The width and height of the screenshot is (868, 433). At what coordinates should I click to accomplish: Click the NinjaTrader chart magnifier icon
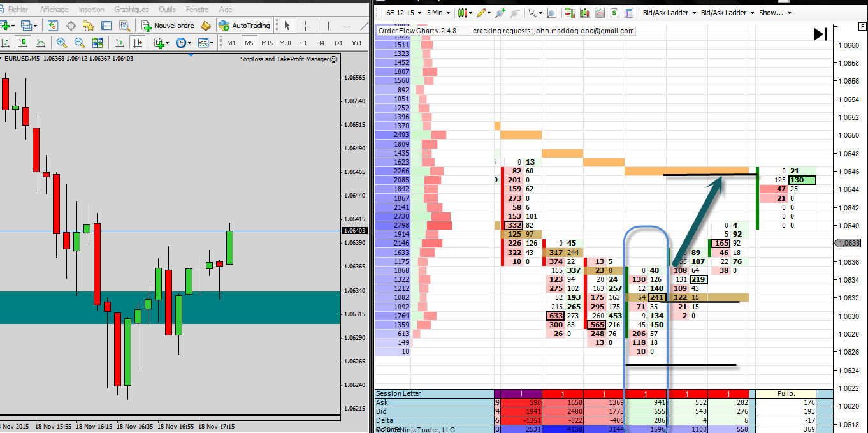click(551, 12)
